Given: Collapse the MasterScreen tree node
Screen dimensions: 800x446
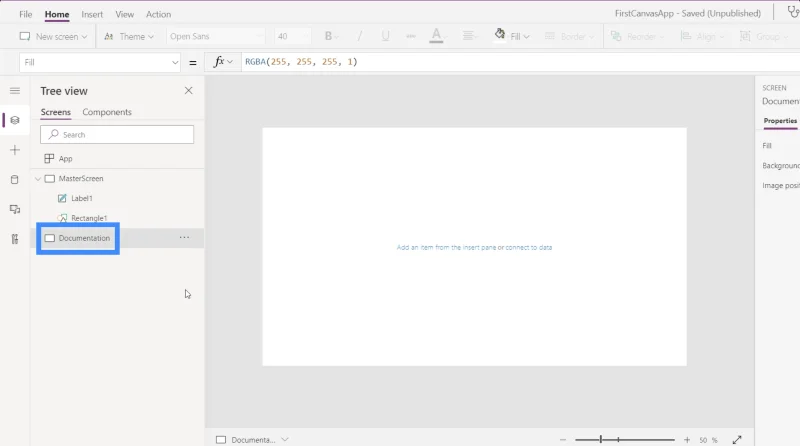Looking at the screenshot, I should pyautogui.click(x=38, y=179).
